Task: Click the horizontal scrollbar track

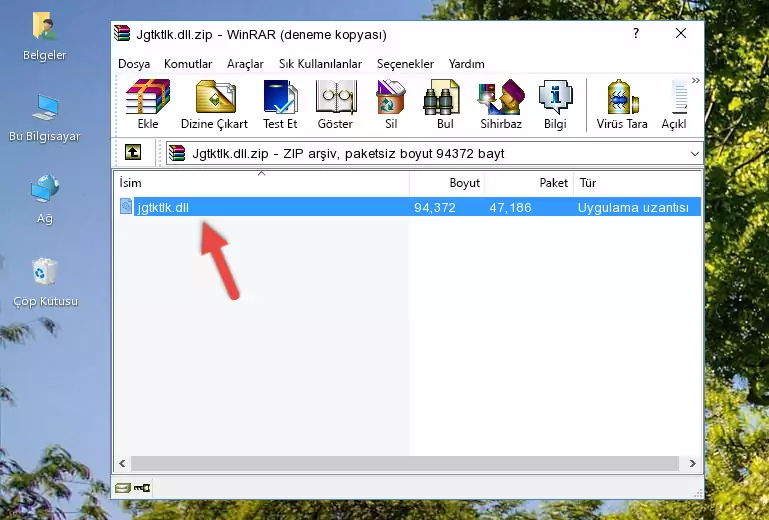Action: click(x=405, y=463)
